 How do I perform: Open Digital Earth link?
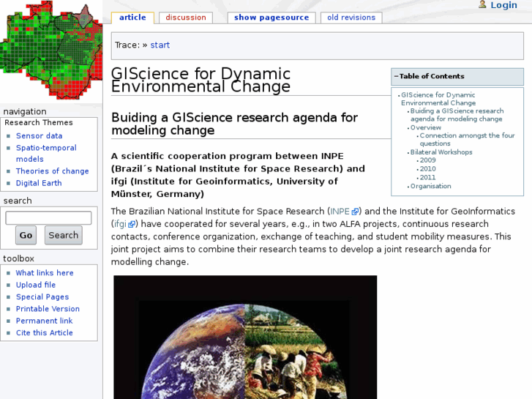39,183
